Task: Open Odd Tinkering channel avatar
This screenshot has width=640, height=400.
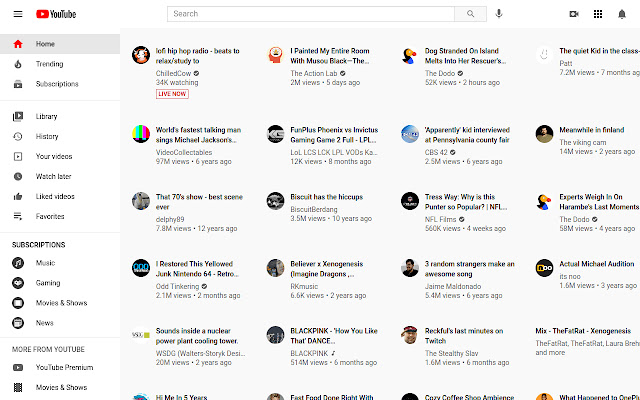Action: pos(141,268)
